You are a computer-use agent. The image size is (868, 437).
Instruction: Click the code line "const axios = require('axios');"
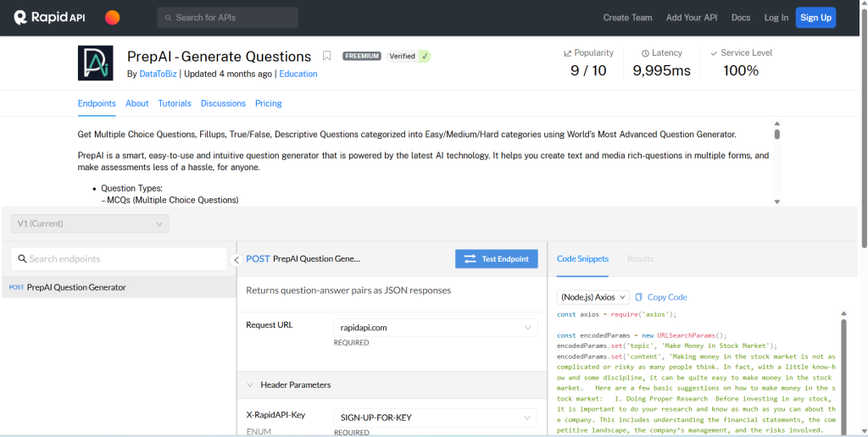(x=617, y=314)
